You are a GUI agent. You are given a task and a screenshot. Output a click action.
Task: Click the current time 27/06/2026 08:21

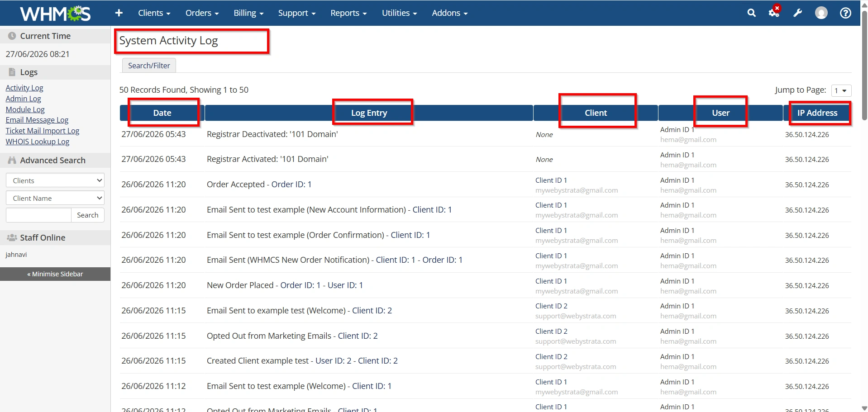(38, 54)
